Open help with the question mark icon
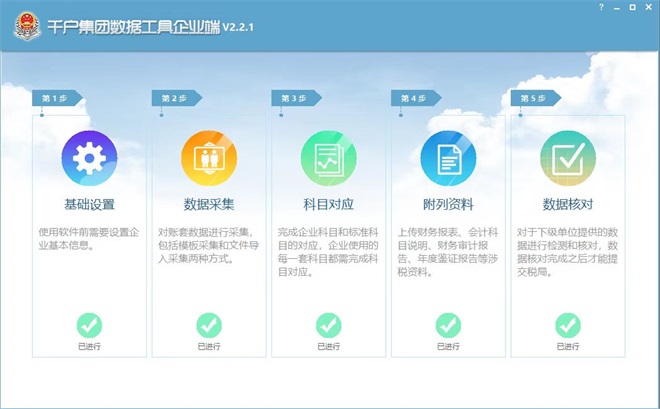 (x=601, y=7)
